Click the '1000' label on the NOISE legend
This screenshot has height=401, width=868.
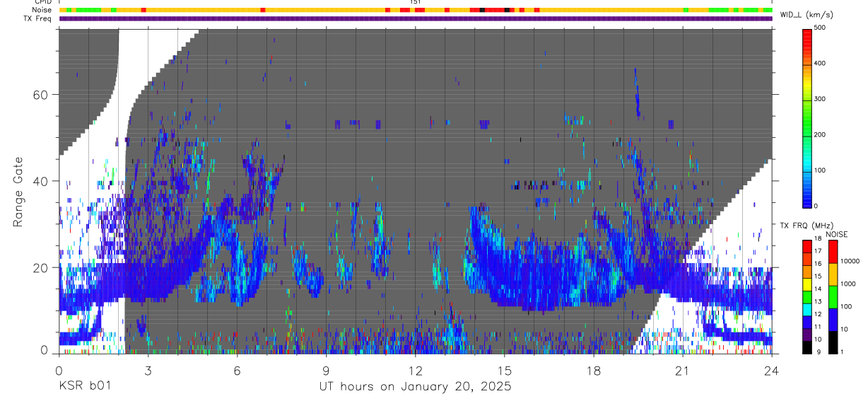pyautogui.click(x=848, y=284)
